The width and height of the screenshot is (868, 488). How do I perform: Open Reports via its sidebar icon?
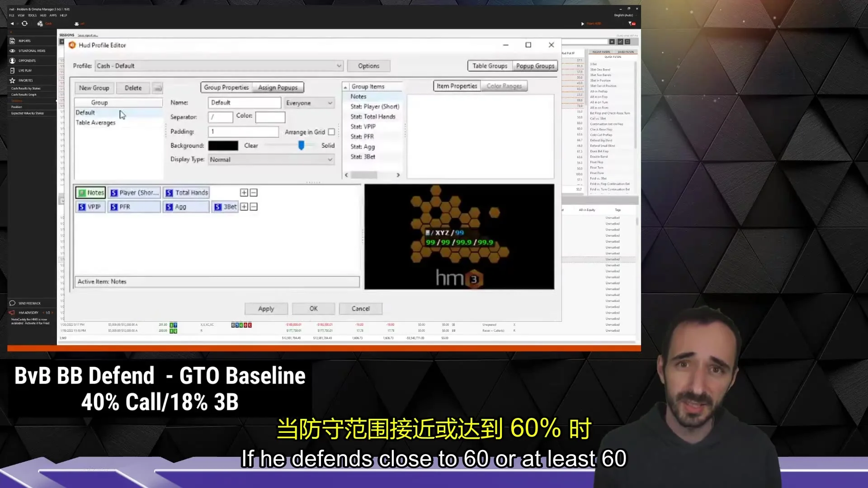[12, 41]
